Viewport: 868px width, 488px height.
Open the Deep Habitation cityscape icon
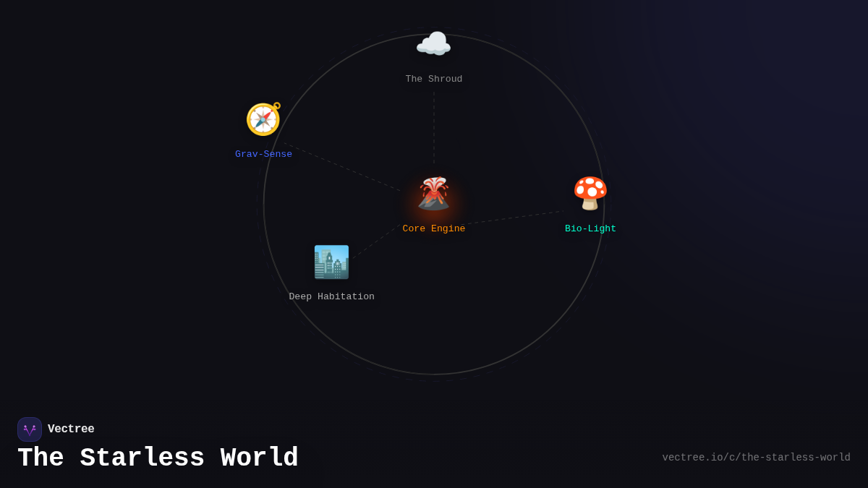pyautogui.click(x=331, y=262)
